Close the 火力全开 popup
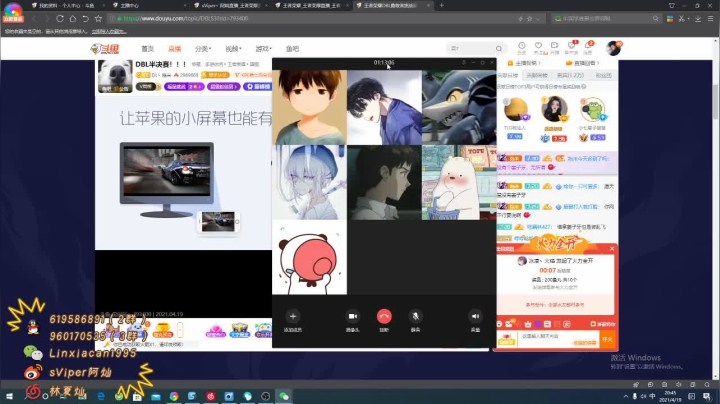720x404 pixels. [x=612, y=248]
